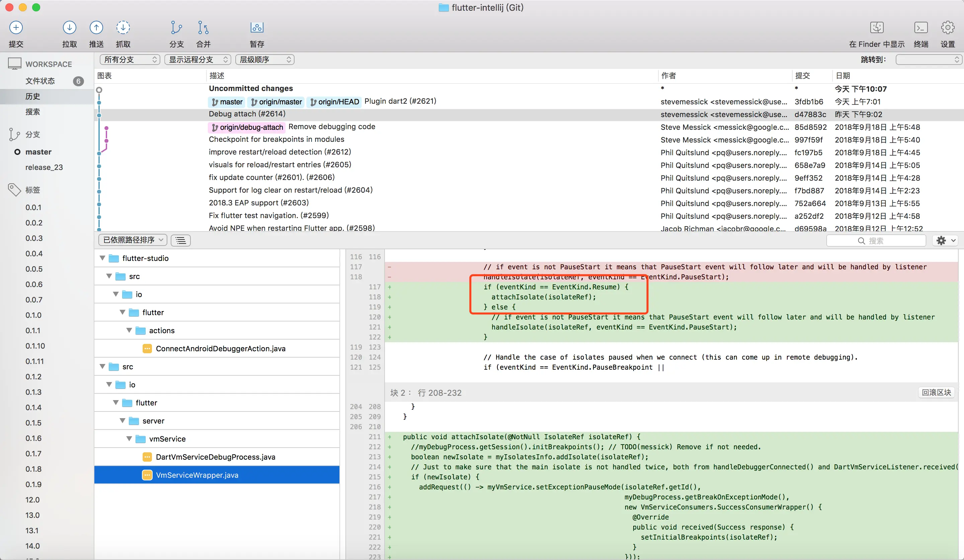Image resolution: width=964 pixels, height=560 pixels.
Task: Select the release_23 branch
Action: [x=44, y=167]
